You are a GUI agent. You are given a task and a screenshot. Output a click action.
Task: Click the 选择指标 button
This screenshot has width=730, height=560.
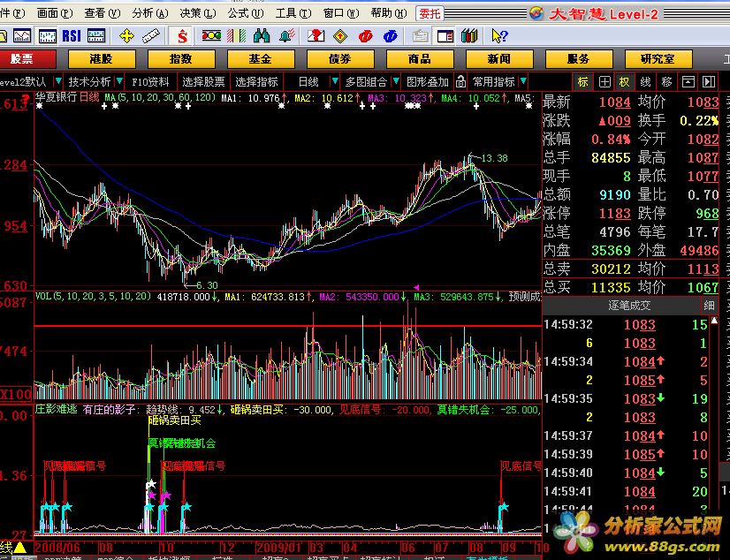coord(256,82)
